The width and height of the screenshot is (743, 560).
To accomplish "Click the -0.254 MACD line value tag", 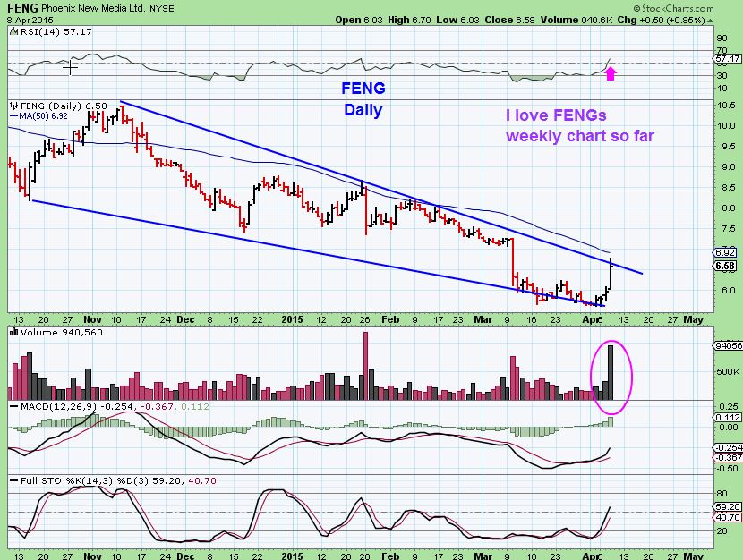I will (x=729, y=448).
